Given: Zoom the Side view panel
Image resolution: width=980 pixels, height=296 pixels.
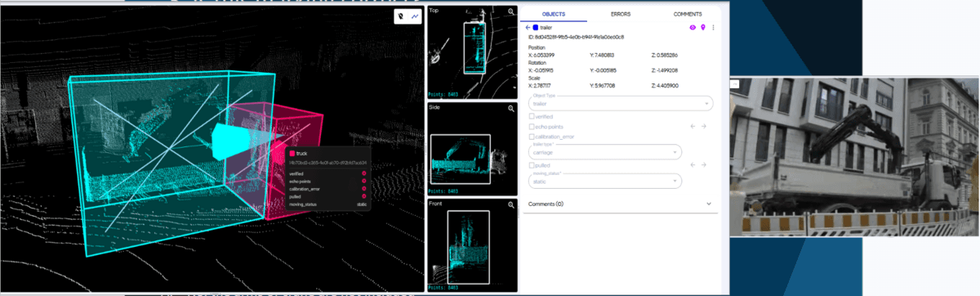Looking at the screenshot, I should point(511,108).
